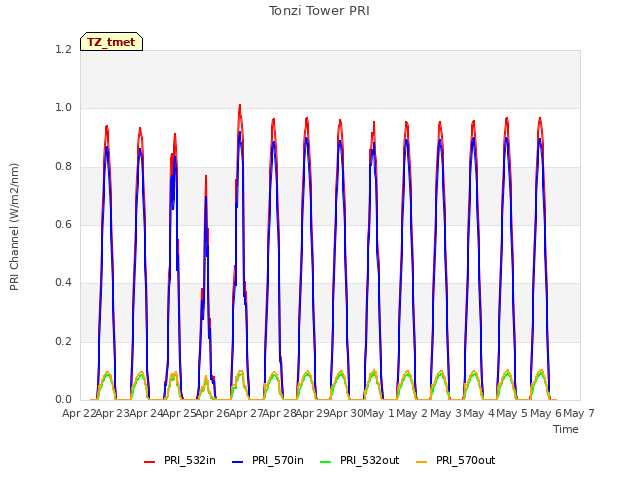The height and width of the screenshot is (480, 640).
Task: Click the 0.8 y-axis tick label
Action: 63,166
